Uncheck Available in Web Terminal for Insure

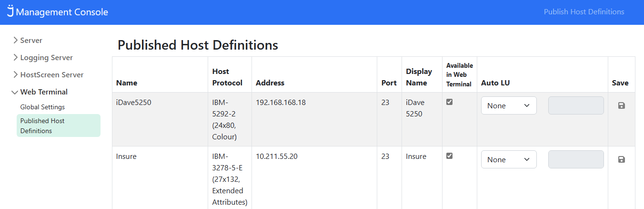[449, 156]
